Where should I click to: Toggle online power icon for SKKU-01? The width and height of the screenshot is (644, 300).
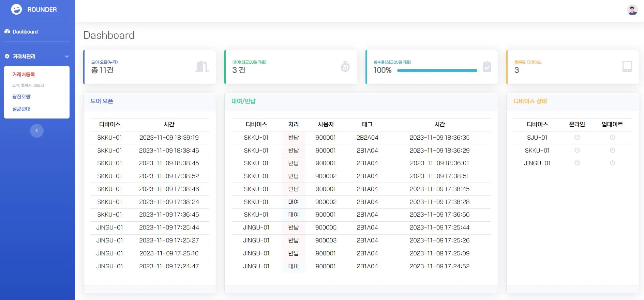click(577, 150)
